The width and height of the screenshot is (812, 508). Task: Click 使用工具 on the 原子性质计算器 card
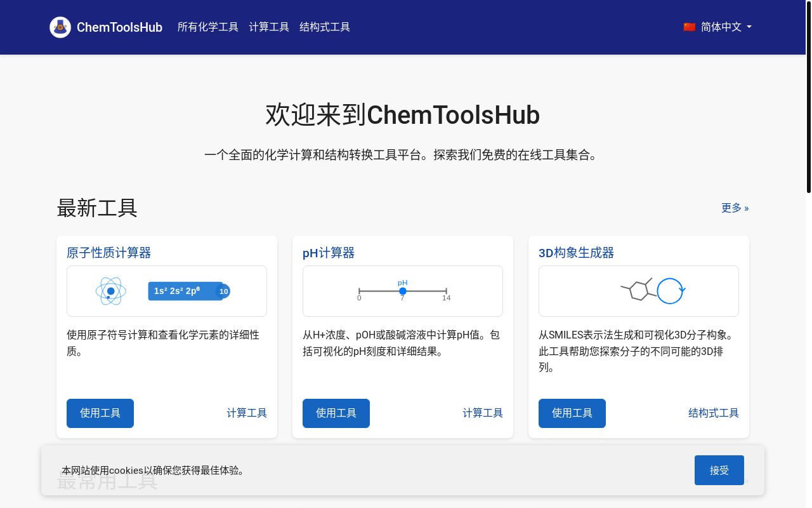tap(100, 413)
